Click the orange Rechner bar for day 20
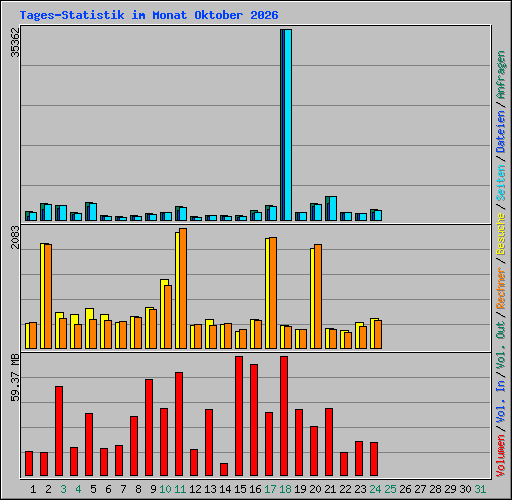Image resolution: width=512 pixels, height=500 pixels. tap(318, 297)
